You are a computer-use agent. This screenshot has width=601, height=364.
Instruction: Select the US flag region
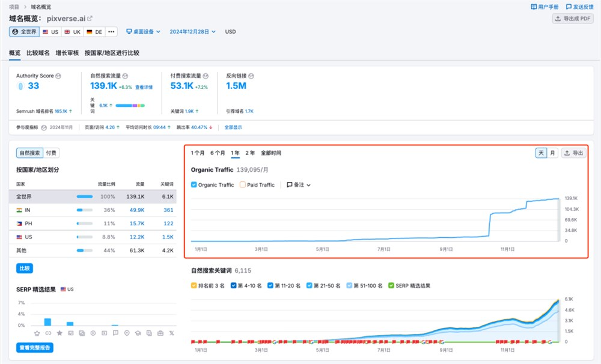(50, 32)
